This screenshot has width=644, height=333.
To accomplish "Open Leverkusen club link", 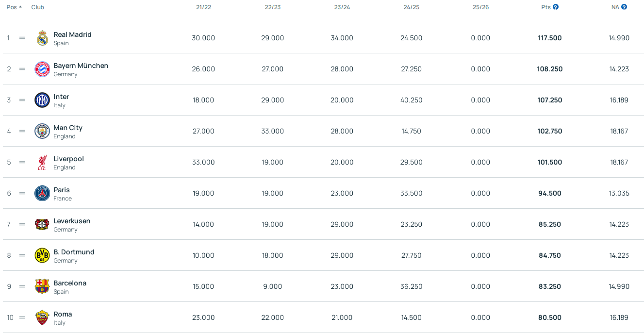I will click(72, 221).
